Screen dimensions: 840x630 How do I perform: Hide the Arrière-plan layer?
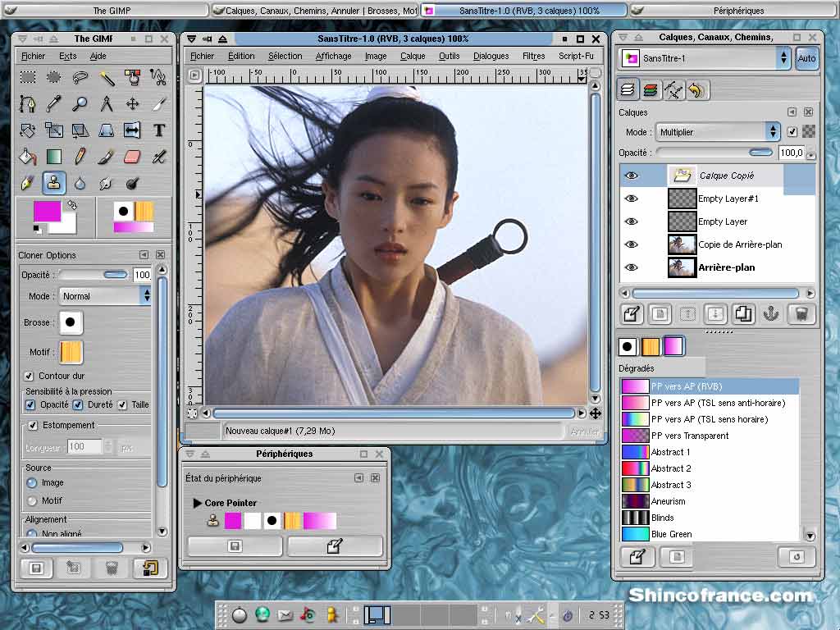[x=632, y=267]
